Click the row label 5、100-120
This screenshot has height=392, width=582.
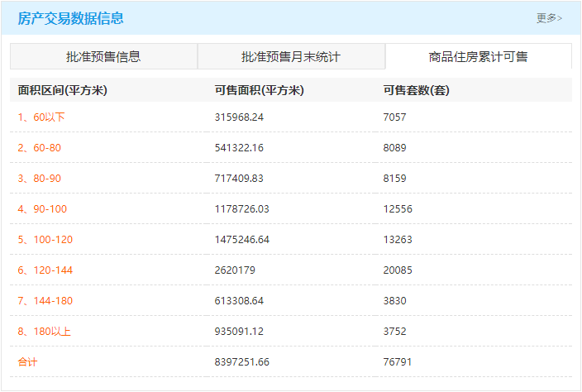click(45, 240)
